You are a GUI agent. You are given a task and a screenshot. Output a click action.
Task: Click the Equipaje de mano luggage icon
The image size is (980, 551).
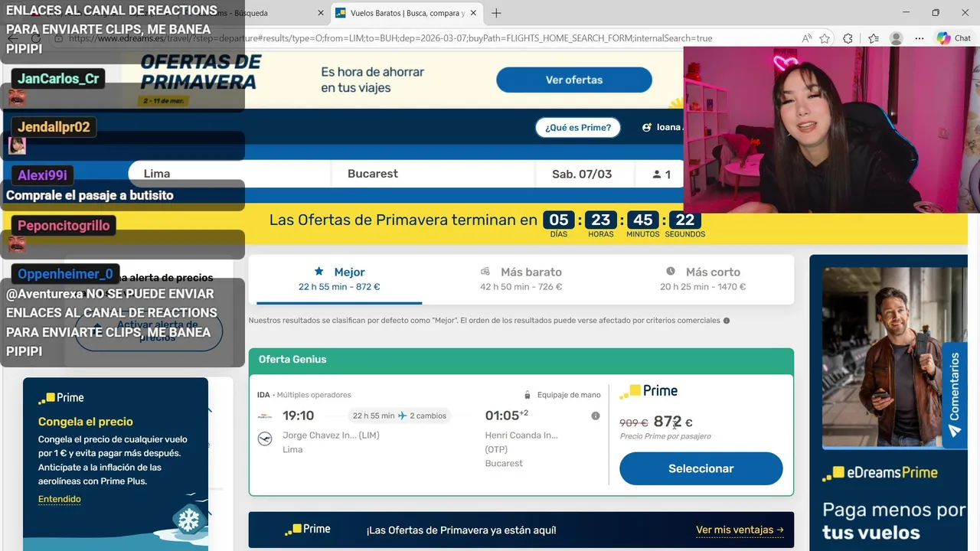pos(528,395)
